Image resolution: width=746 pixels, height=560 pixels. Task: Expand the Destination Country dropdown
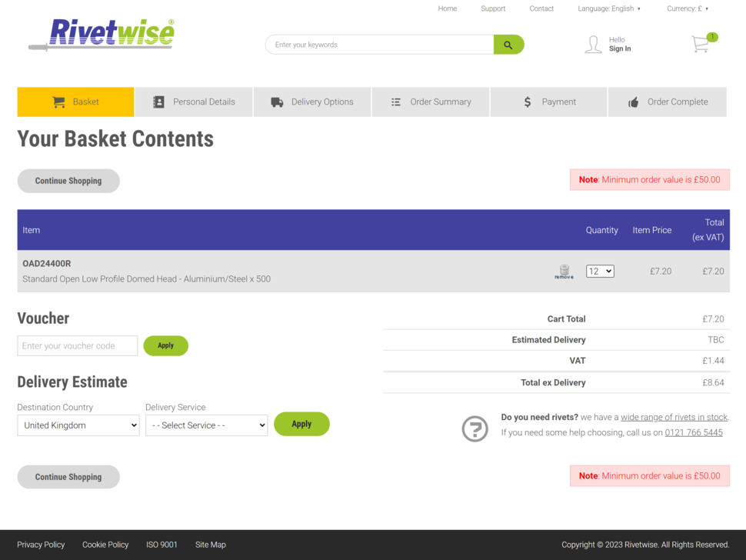click(78, 425)
